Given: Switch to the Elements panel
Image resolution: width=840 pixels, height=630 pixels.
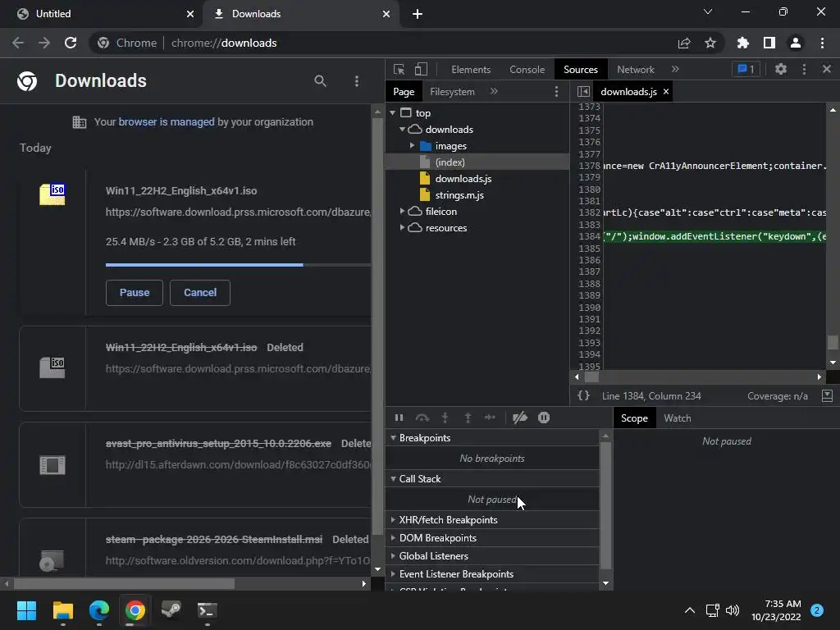Looking at the screenshot, I should [470, 70].
